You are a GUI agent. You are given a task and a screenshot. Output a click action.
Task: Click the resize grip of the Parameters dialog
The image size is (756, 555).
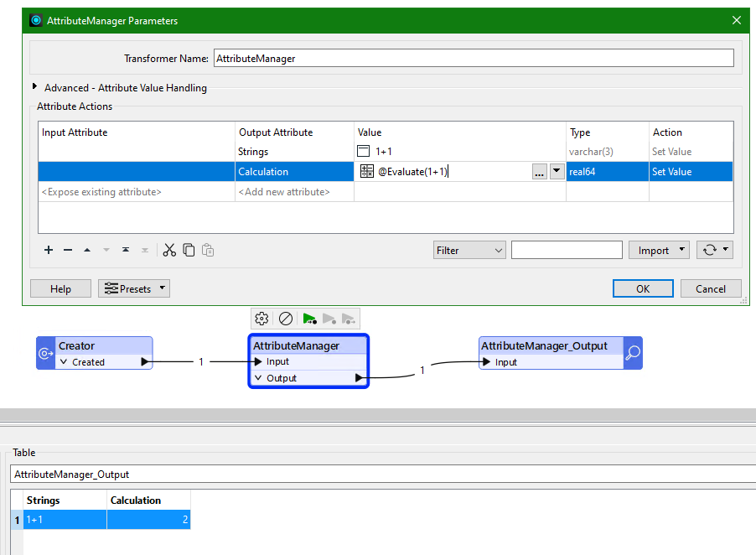click(743, 300)
